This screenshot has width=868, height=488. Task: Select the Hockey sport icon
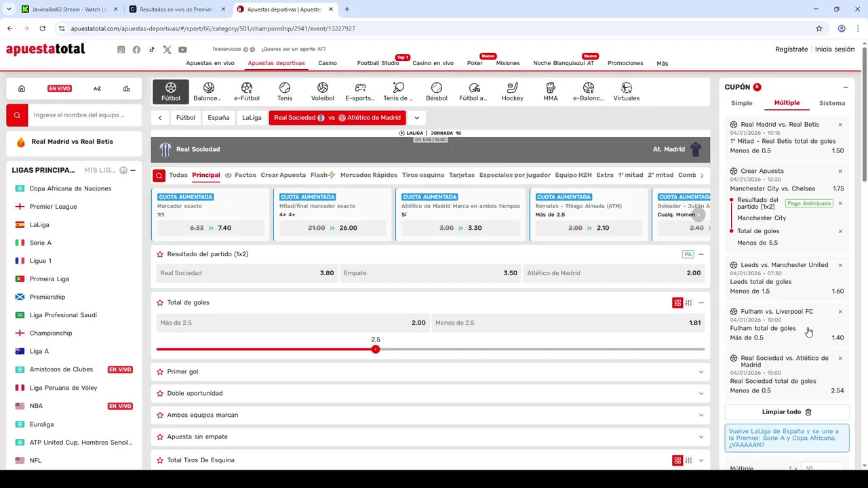513,91
